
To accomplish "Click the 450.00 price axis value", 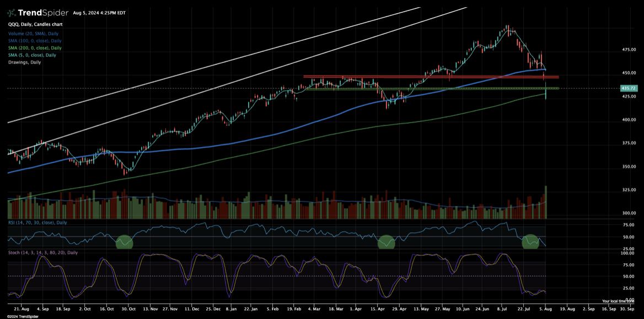I will [630, 72].
